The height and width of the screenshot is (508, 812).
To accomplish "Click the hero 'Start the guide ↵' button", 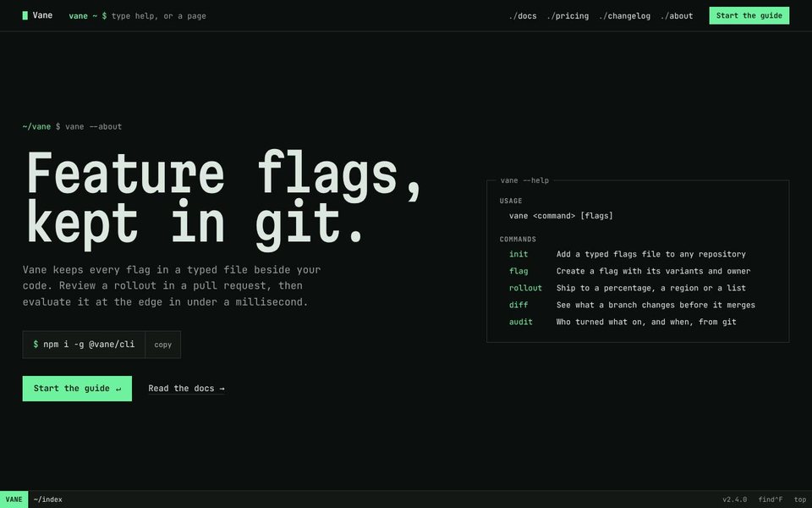I will pos(77,389).
